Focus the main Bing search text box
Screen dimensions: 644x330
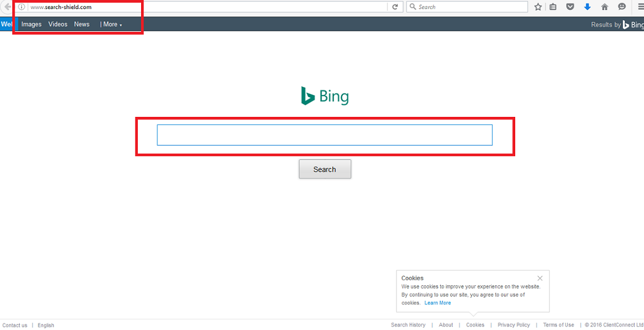(x=324, y=135)
